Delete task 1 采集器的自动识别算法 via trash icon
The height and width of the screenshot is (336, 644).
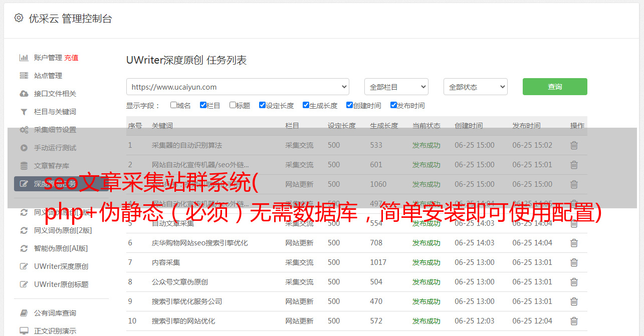pos(574,145)
